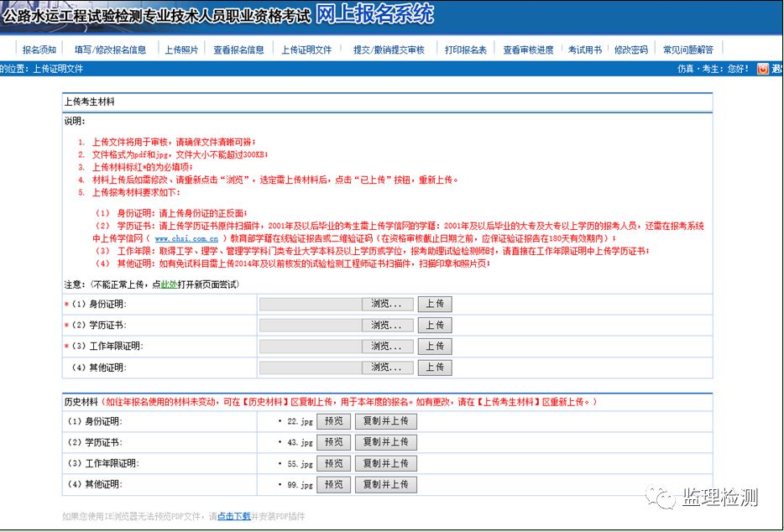Click the 点击下载 PDF plugin link
Screen dimensions: 784x532
234,516
